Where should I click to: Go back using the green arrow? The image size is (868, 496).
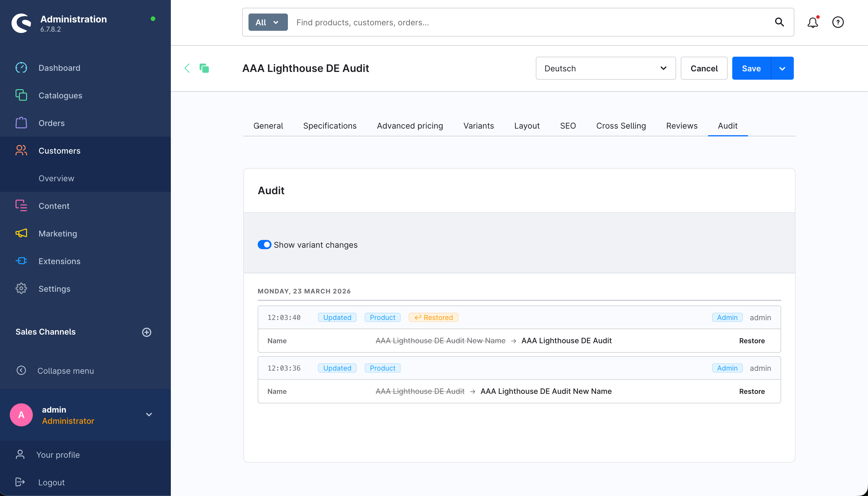coord(187,68)
